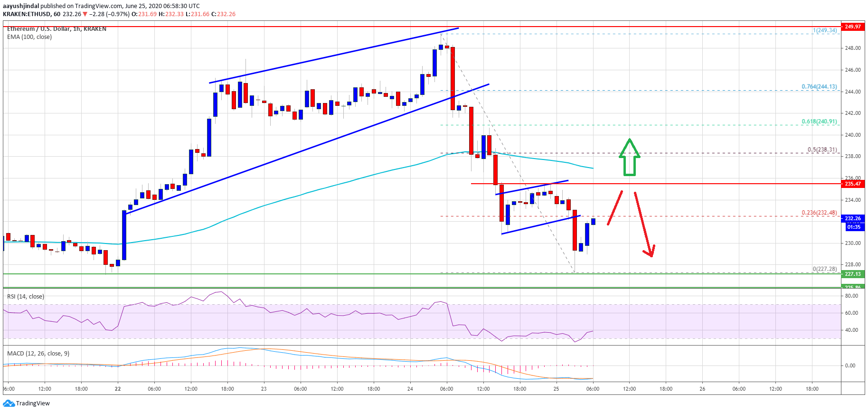Click the 23 date label on time axis

pos(264,389)
